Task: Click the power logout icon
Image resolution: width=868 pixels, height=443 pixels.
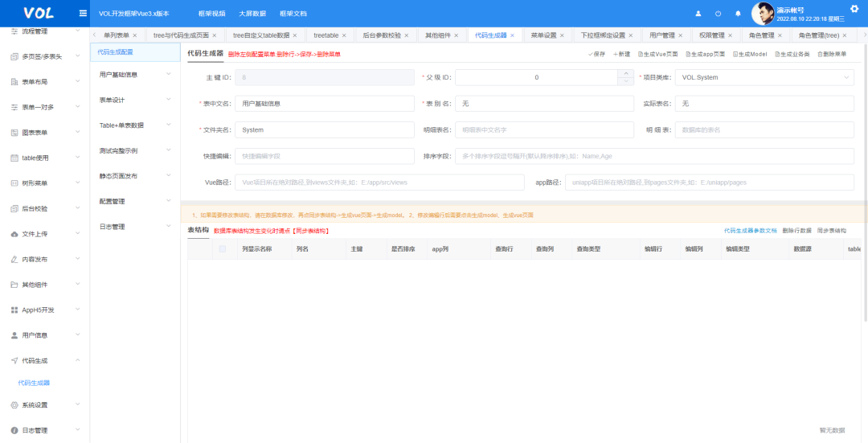Action: (x=718, y=14)
